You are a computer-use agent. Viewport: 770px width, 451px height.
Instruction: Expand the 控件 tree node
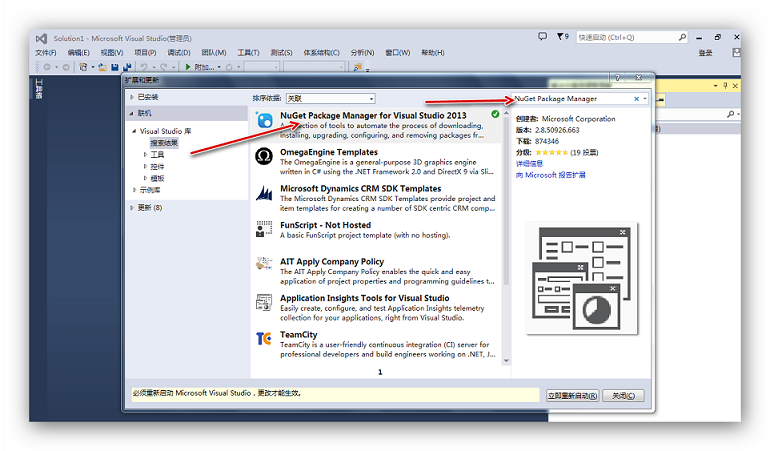[x=145, y=166]
